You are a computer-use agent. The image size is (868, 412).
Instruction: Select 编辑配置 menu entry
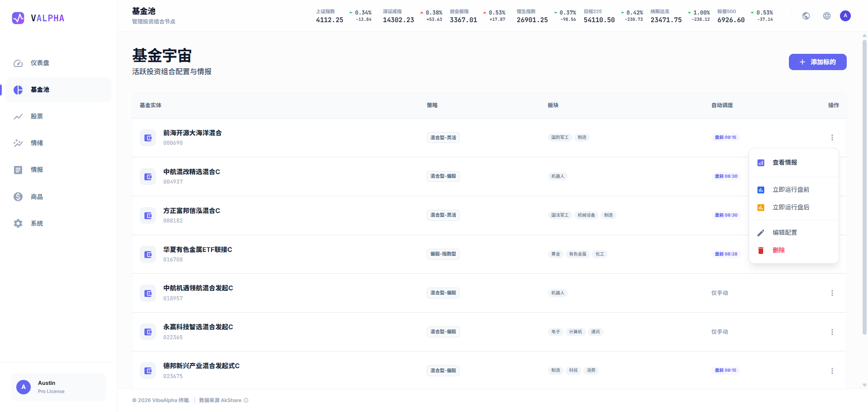point(794,233)
